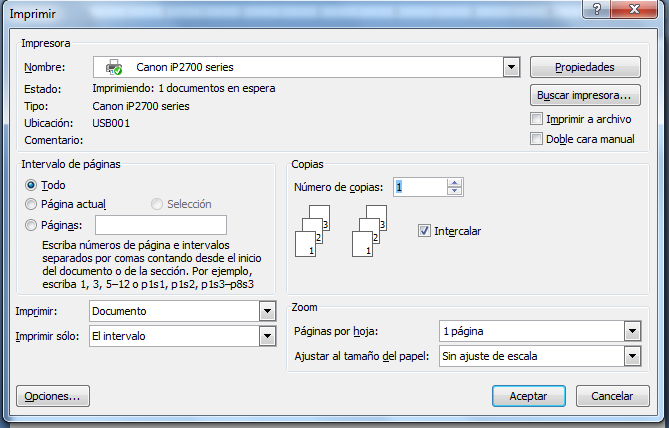Open the Opciones dialog button
The height and width of the screenshot is (428, 669).
[x=53, y=396]
